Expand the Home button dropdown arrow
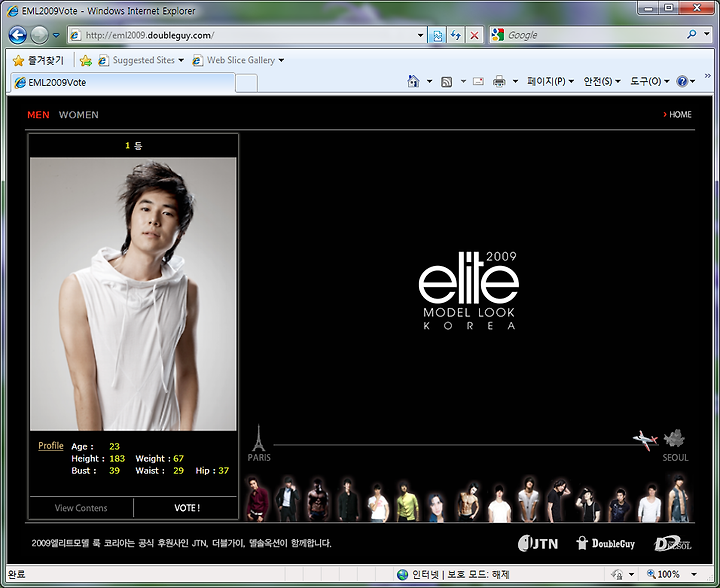The image size is (720, 588). tap(429, 82)
